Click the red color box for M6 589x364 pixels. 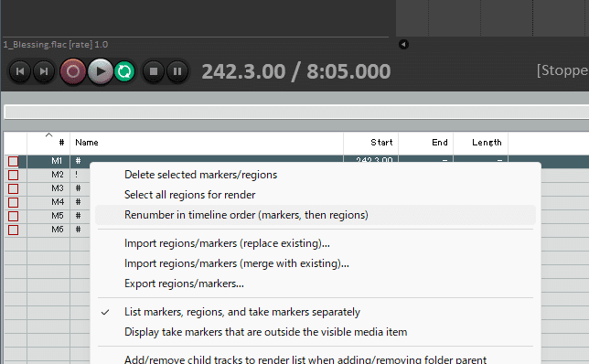13,230
